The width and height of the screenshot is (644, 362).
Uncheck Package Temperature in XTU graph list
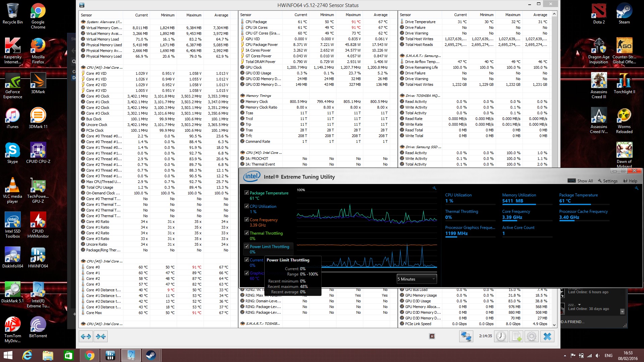[247, 193]
